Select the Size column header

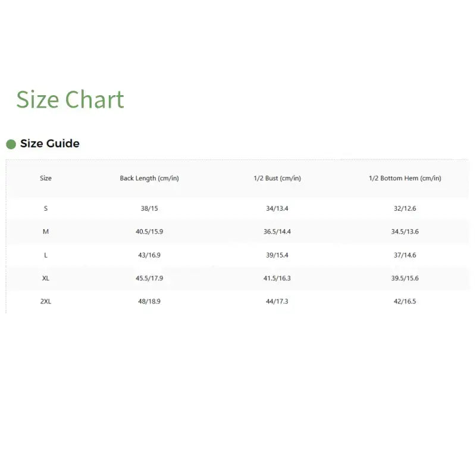[x=46, y=178]
